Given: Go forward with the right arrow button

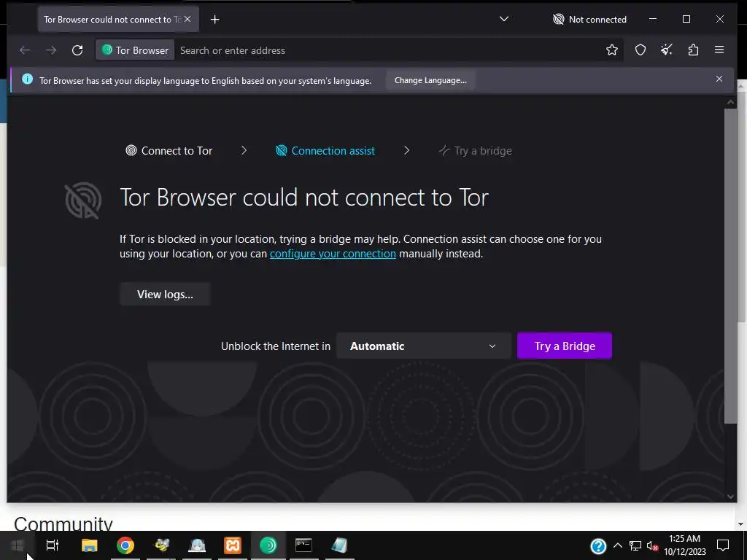Looking at the screenshot, I should tap(51, 50).
